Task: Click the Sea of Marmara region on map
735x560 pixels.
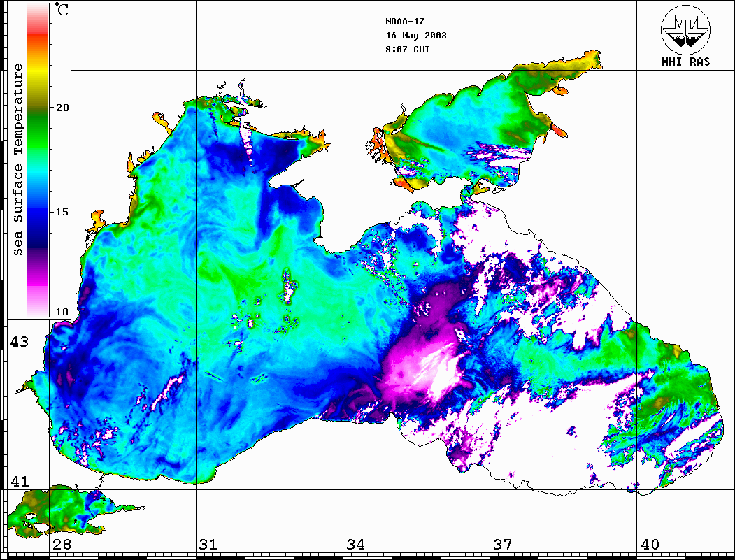Action: point(61,511)
